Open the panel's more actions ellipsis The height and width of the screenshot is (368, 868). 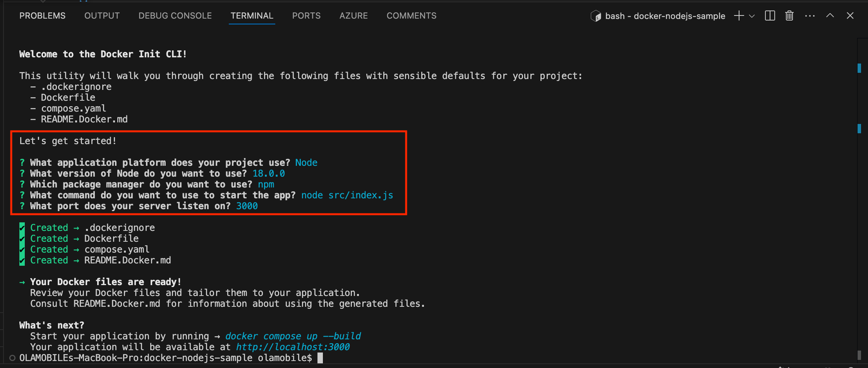point(810,16)
